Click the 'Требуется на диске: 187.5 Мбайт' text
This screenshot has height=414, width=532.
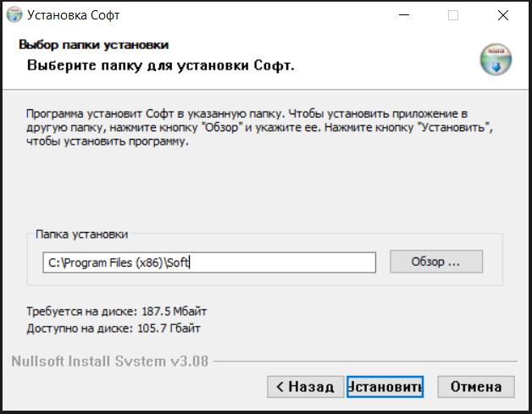(x=117, y=312)
